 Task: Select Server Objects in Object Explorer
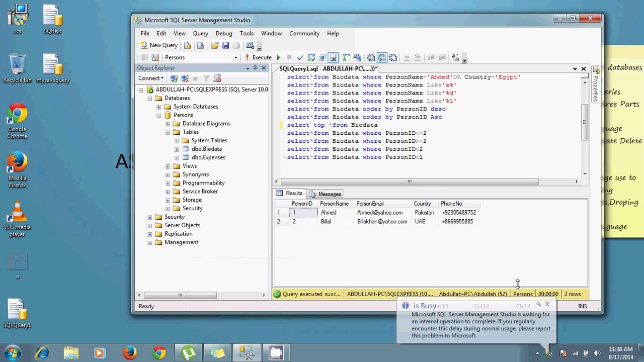182,225
